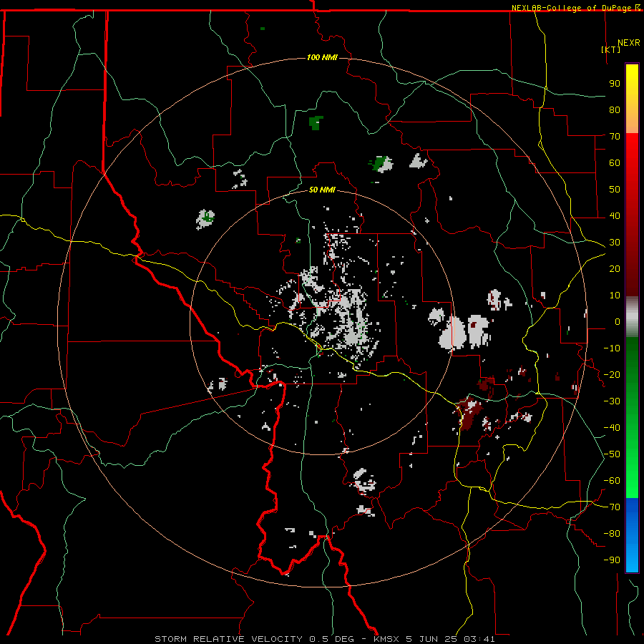Click the 20 value on velocity scale
The image size is (644, 644).
[x=615, y=269]
